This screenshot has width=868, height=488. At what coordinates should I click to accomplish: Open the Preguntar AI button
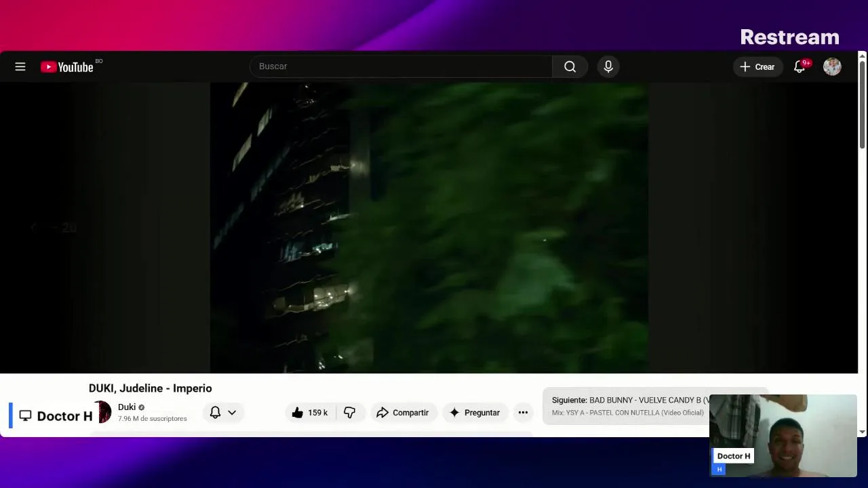pos(475,413)
